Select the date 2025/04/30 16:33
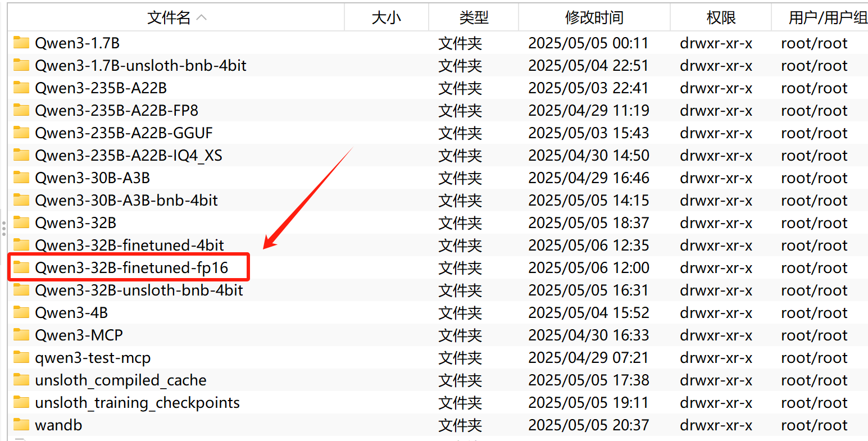The height and width of the screenshot is (441, 868). click(x=589, y=335)
